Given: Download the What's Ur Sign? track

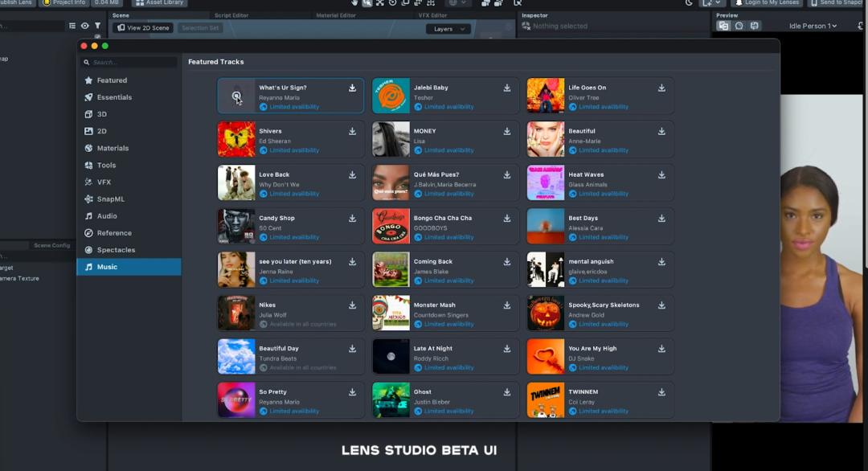Looking at the screenshot, I should pyautogui.click(x=352, y=88).
